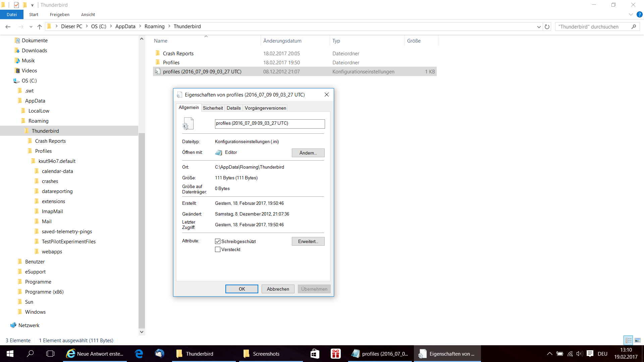644x362 pixels.
Task: Click the Back navigation arrow
Action: click(8, 27)
